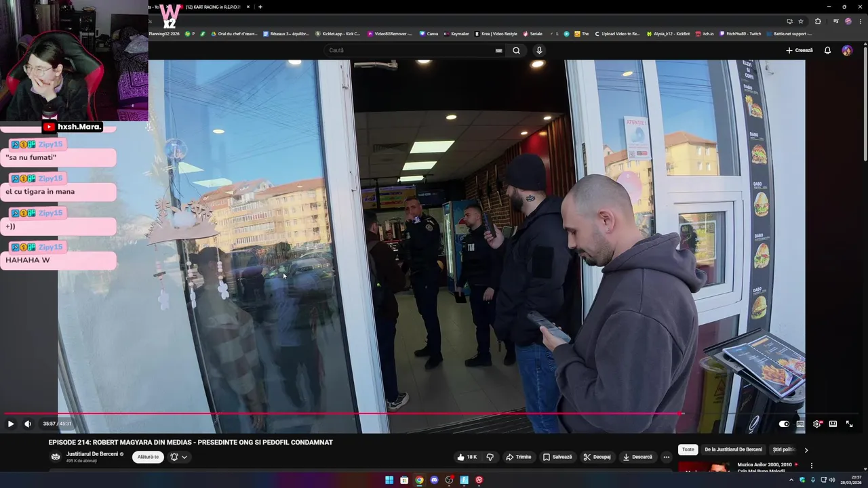Open the itch.io bookmark
868x488 pixels.
(705, 34)
